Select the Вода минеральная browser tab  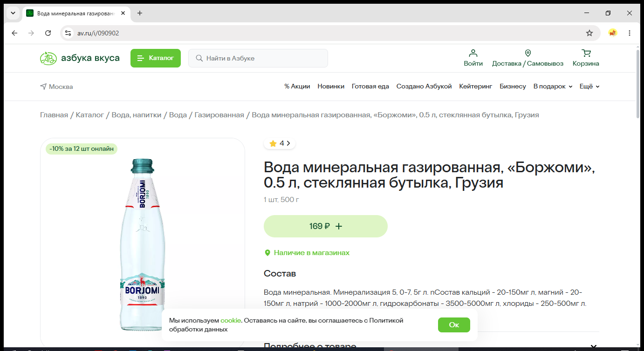coord(76,13)
